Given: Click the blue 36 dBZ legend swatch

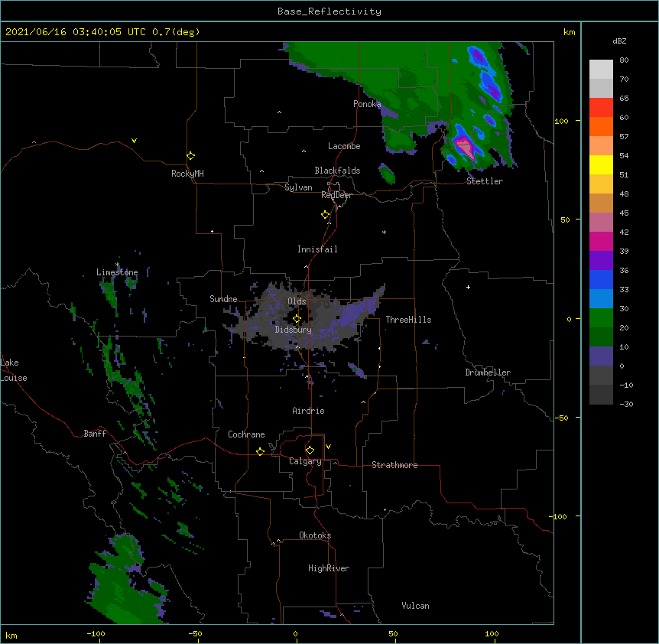Looking at the screenshot, I should (x=601, y=279).
